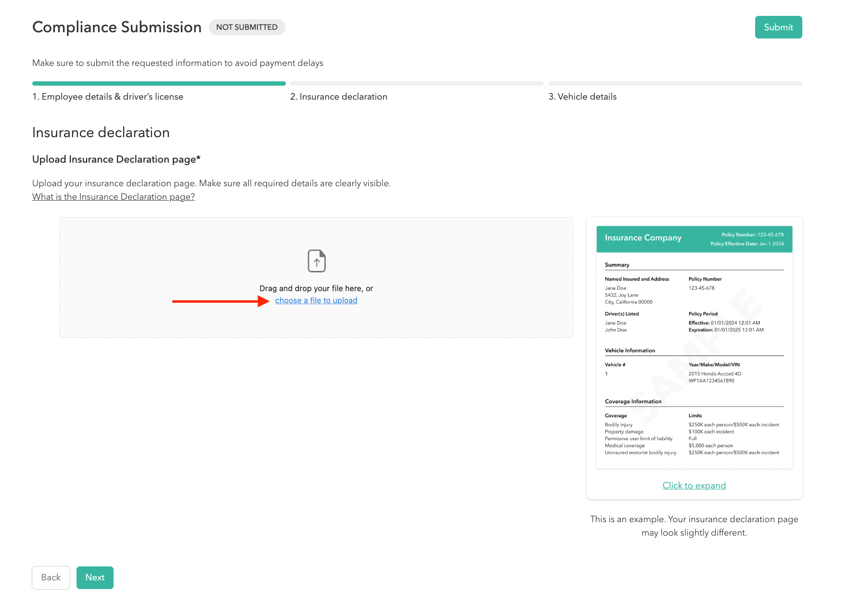
Task: Go to the Next step
Action: coord(95,577)
